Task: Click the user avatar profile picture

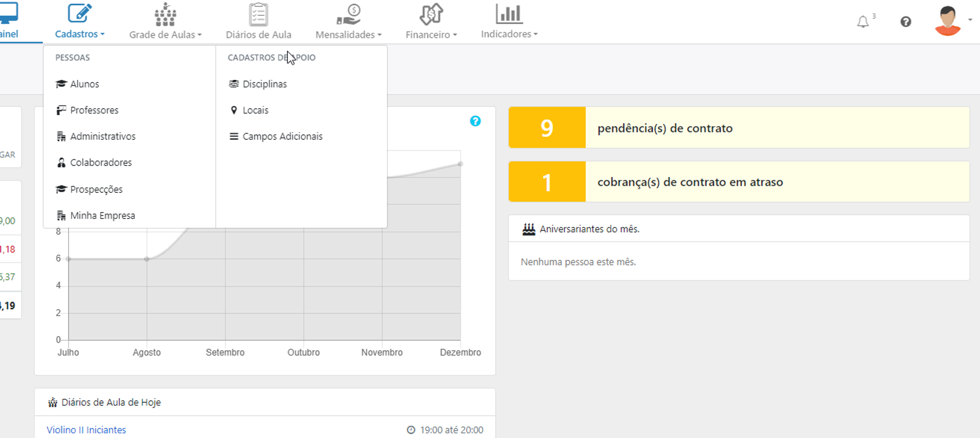Action: pos(947,21)
